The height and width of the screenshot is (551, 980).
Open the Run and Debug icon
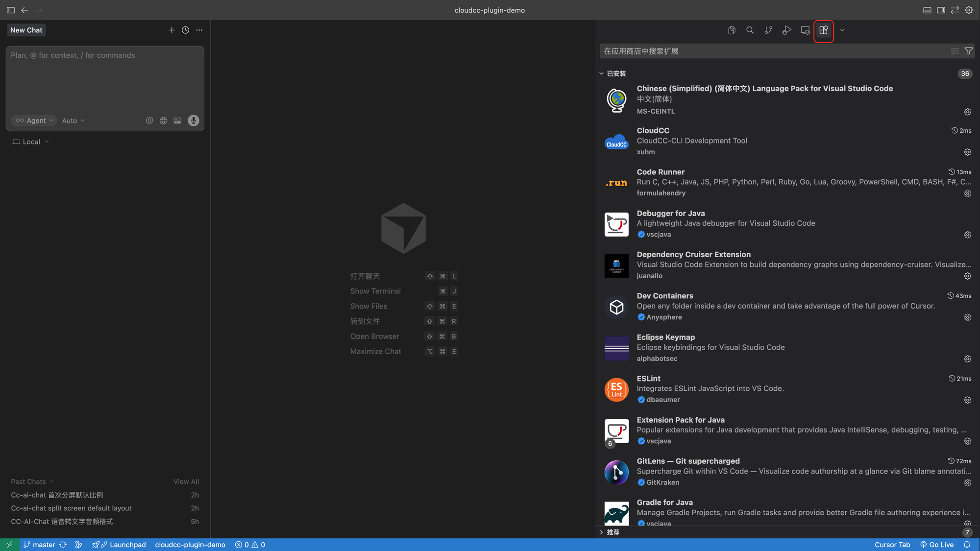(786, 30)
